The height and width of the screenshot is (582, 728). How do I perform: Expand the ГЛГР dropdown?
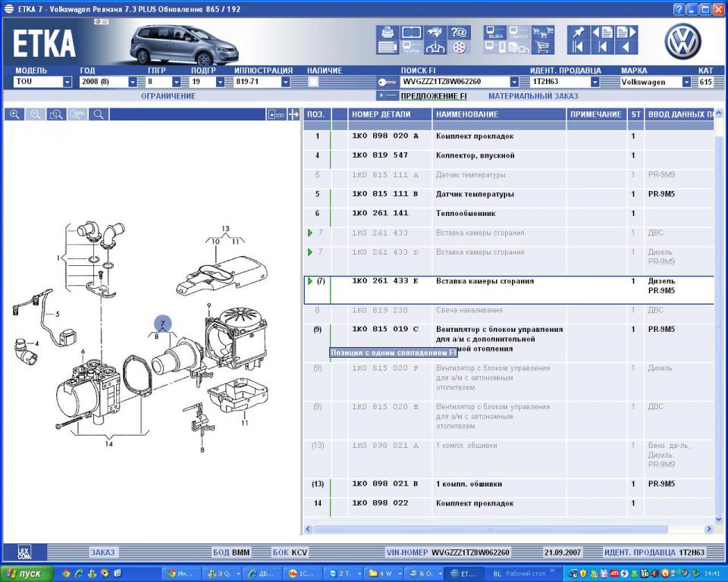coord(177,82)
